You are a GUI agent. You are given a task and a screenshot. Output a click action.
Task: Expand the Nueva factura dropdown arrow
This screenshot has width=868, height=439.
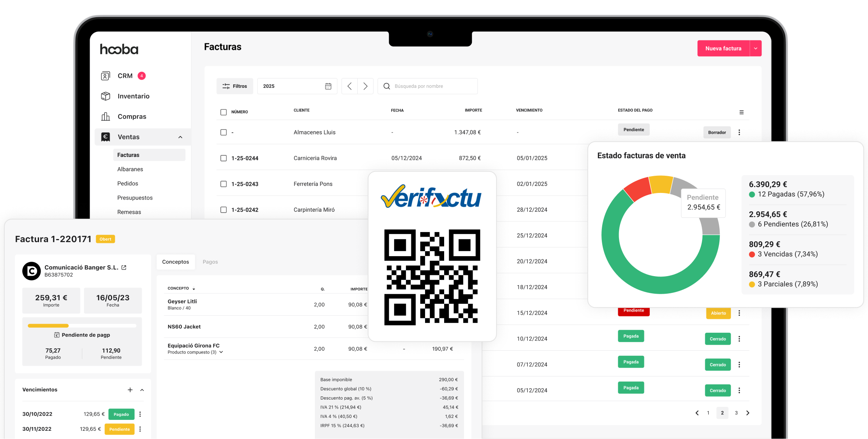coord(756,48)
